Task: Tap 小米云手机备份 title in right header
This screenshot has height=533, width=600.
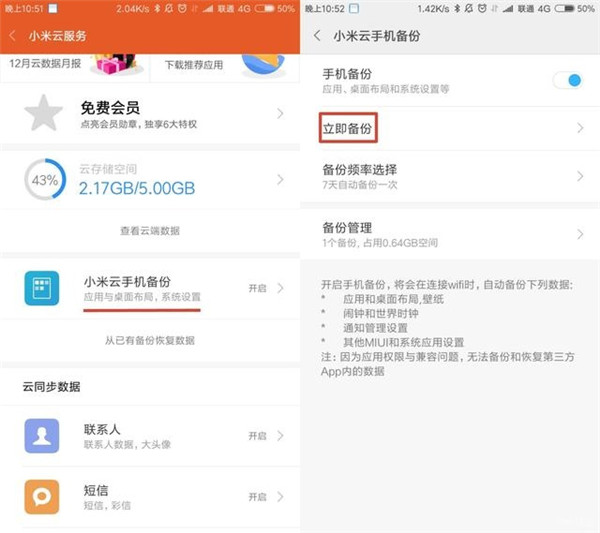Action: [377, 36]
